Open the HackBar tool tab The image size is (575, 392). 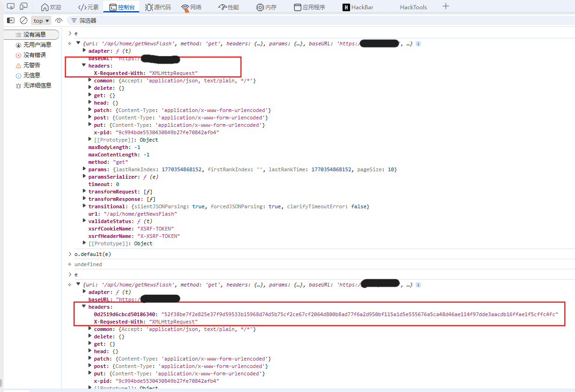coord(358,7)
